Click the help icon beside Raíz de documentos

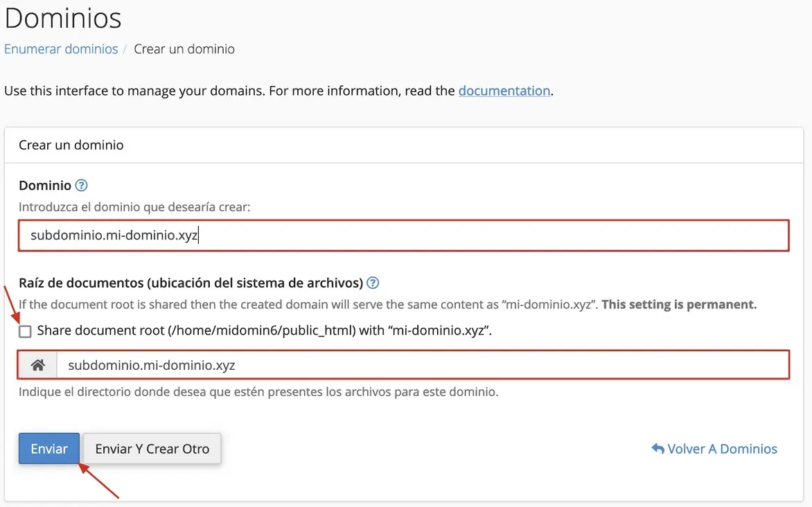373,283
